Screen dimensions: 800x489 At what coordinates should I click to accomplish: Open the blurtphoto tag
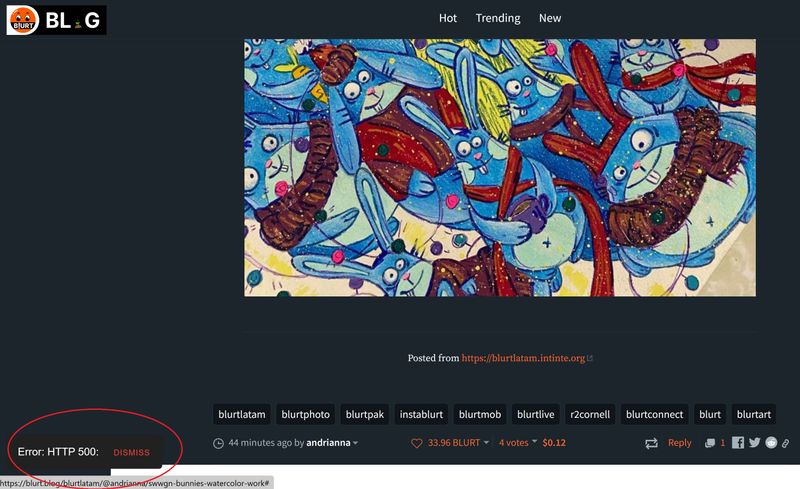click(306, 414)
